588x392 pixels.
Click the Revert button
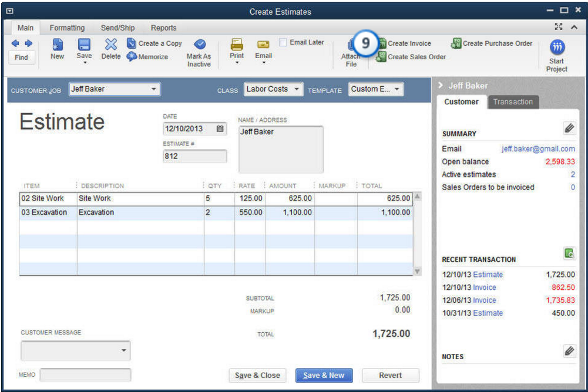391,375
